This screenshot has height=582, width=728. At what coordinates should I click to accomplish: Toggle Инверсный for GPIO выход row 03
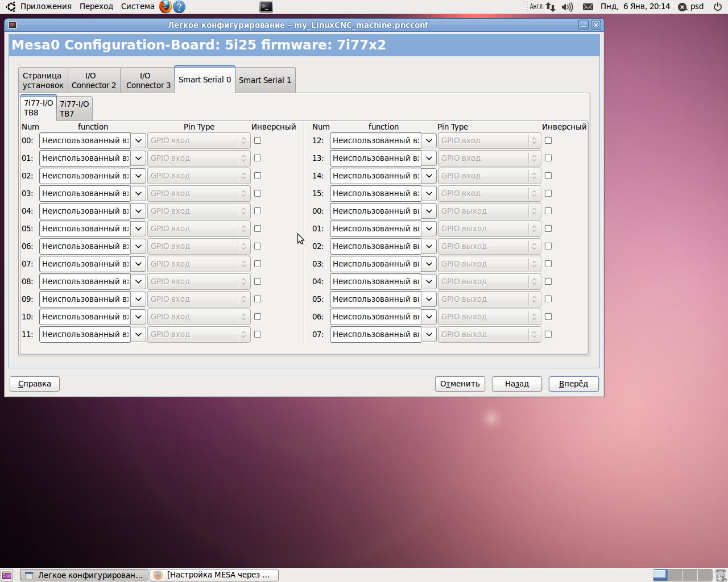pos(548,264)
